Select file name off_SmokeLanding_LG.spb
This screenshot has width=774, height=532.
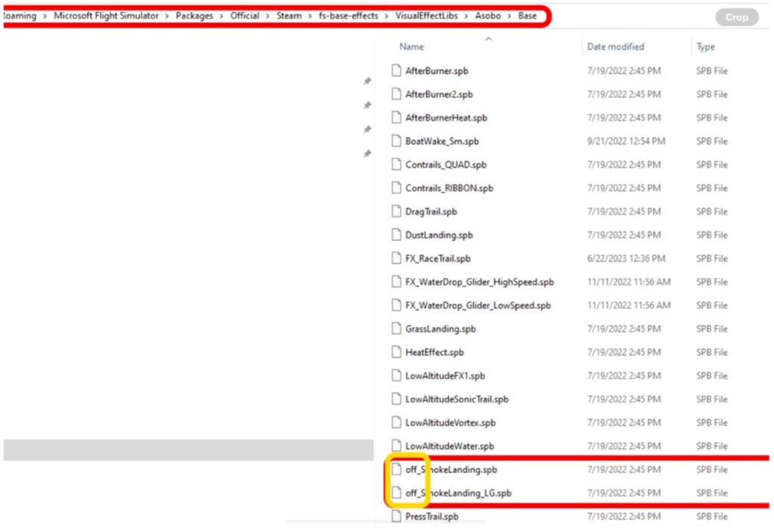[458, 493]
